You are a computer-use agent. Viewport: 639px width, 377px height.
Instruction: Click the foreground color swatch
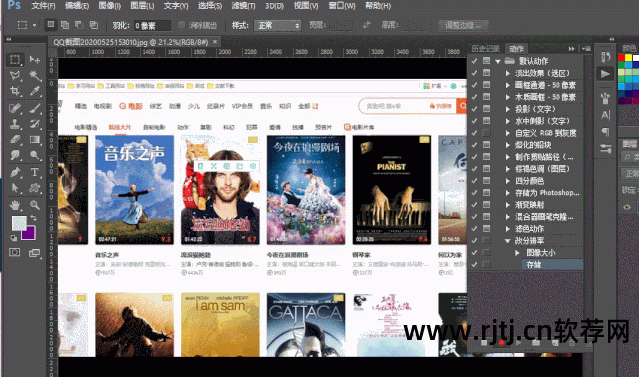click(x=18, y=223)
